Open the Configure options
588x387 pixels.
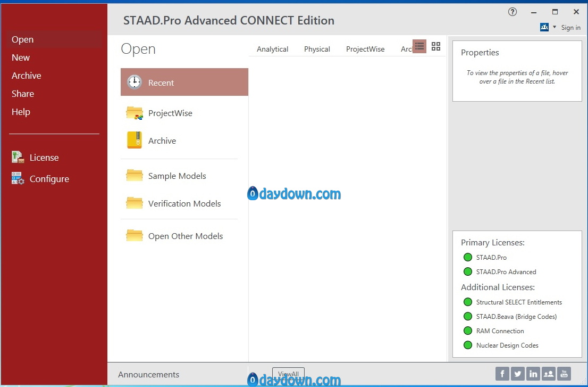(40, 179)
